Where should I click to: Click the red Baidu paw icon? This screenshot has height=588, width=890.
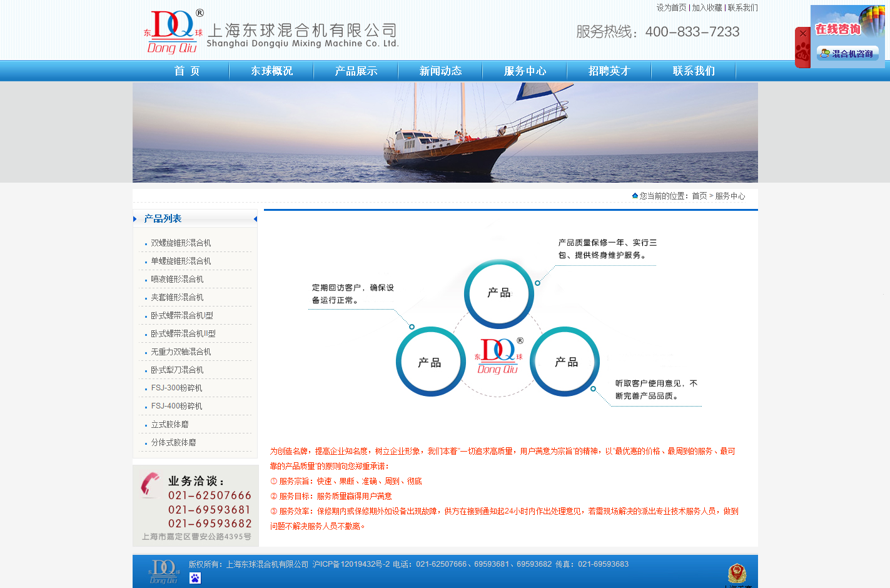(802, 53)
